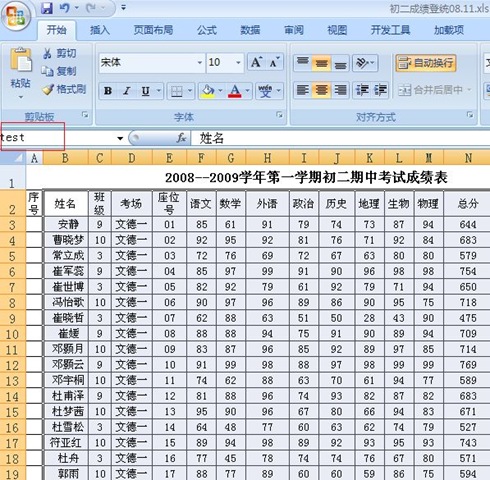Apply cell borders icon
Screen dimensions: 490x480
click(176, 91)
